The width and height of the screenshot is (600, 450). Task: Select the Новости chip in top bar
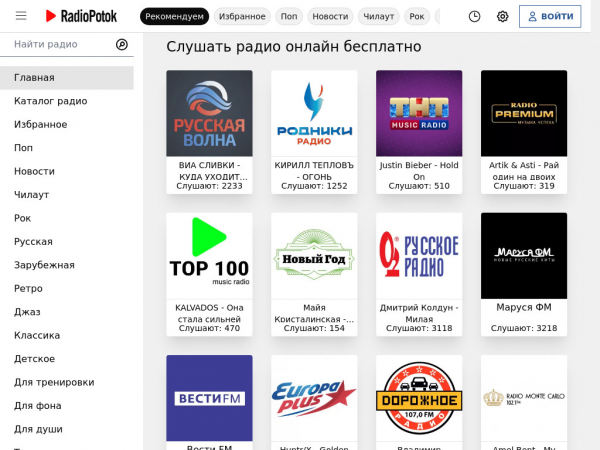[x=330, y=16]
